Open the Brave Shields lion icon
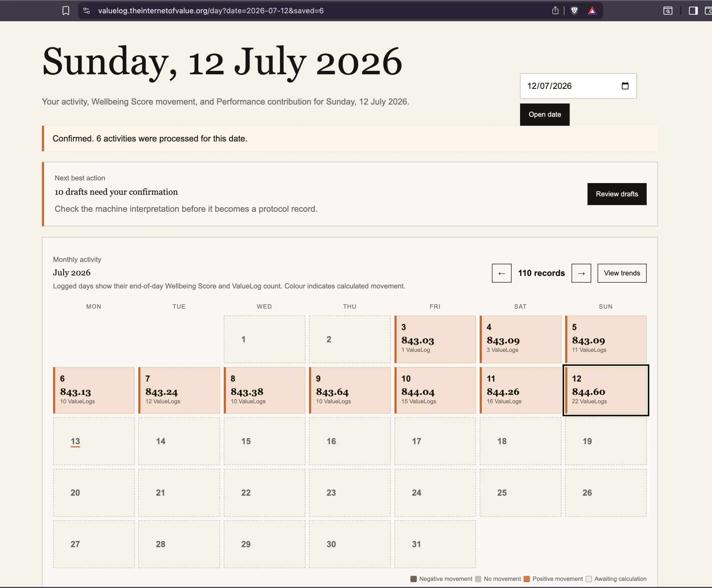This screenshot has width=712, height=588. click(x=574, y=11)
